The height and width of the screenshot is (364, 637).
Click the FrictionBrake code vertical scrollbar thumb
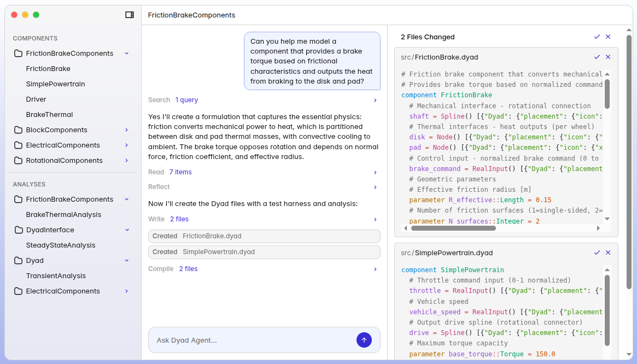click(607, 94)
